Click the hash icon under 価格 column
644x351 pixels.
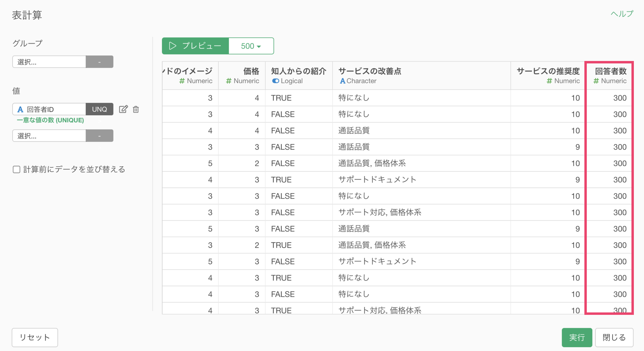pos(229,81)
